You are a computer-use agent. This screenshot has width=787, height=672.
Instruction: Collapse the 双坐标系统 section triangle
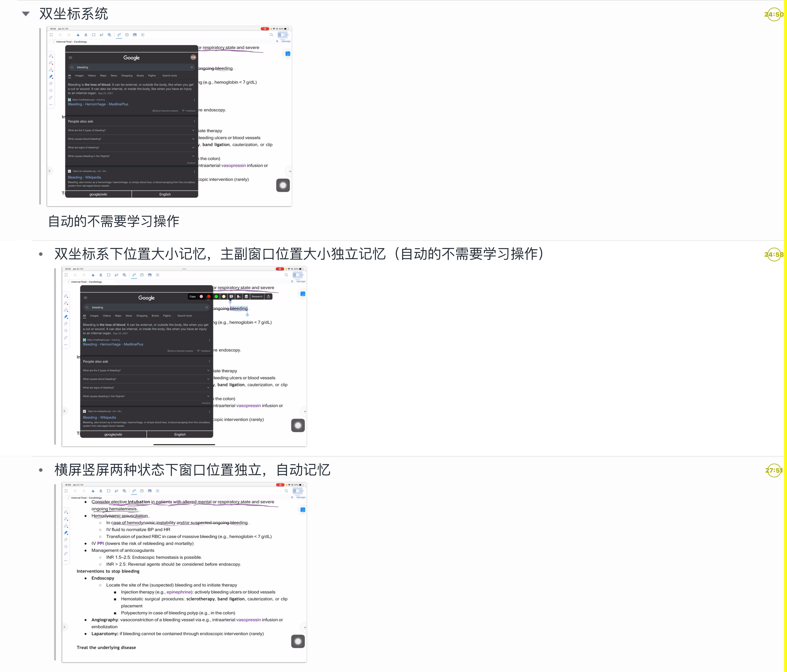pos(26,14)
